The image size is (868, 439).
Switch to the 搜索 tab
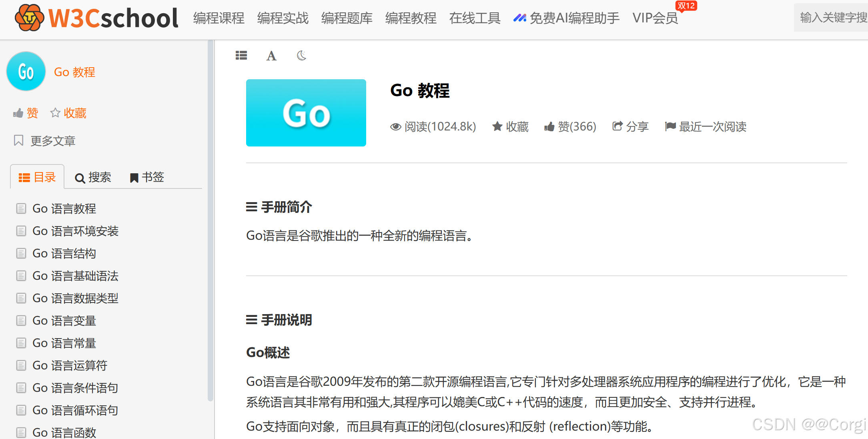(93, 177)
